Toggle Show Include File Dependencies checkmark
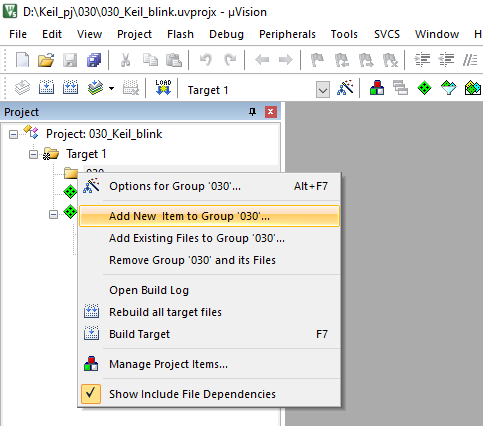The height and width of the screenshot is (426, 483). [x=91, y=394]
